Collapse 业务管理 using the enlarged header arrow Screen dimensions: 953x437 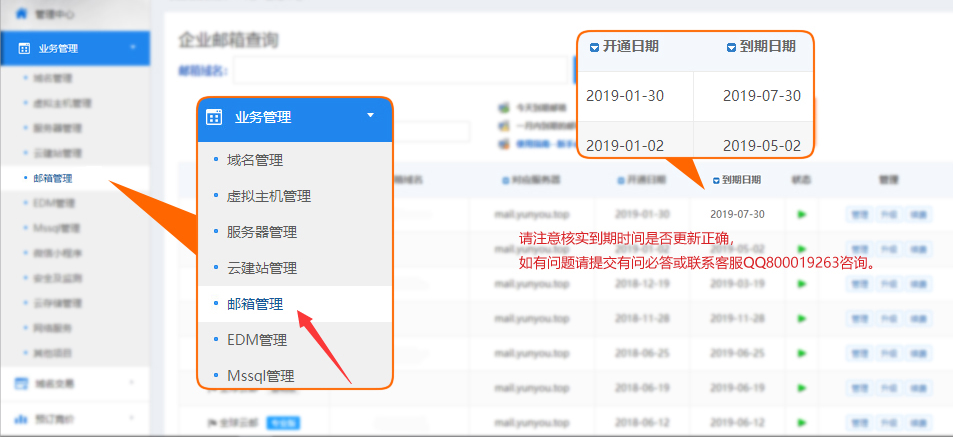point(370,116)
